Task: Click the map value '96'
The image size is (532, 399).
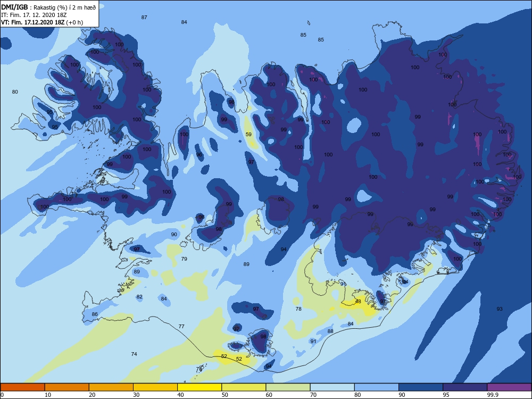Action: coord(199,155)
